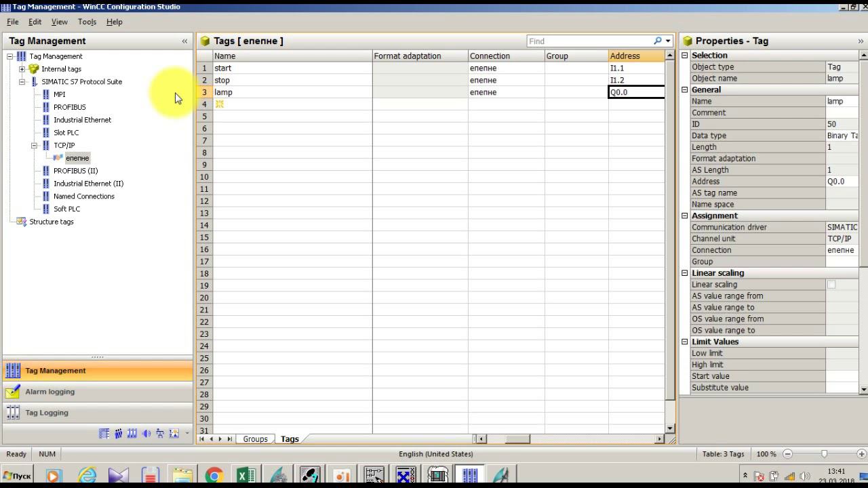Switch to the Groups sheet tab
Image resolution: width=868 pixels, height=488 pixels.
tap(255, 439)
